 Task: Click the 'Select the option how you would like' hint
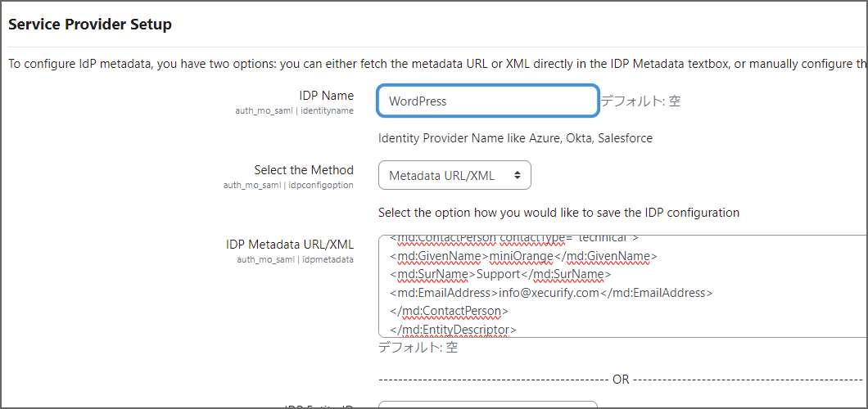coord(559,212)
